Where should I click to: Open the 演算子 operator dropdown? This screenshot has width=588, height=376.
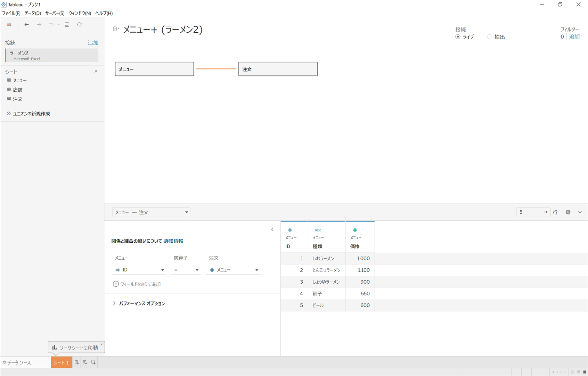(196, 270)
